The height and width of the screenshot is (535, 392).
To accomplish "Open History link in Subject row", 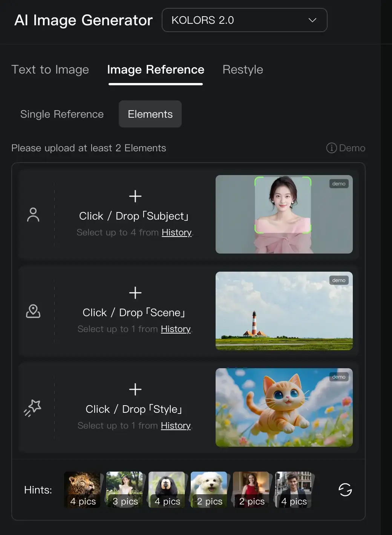I will point(176,232).
